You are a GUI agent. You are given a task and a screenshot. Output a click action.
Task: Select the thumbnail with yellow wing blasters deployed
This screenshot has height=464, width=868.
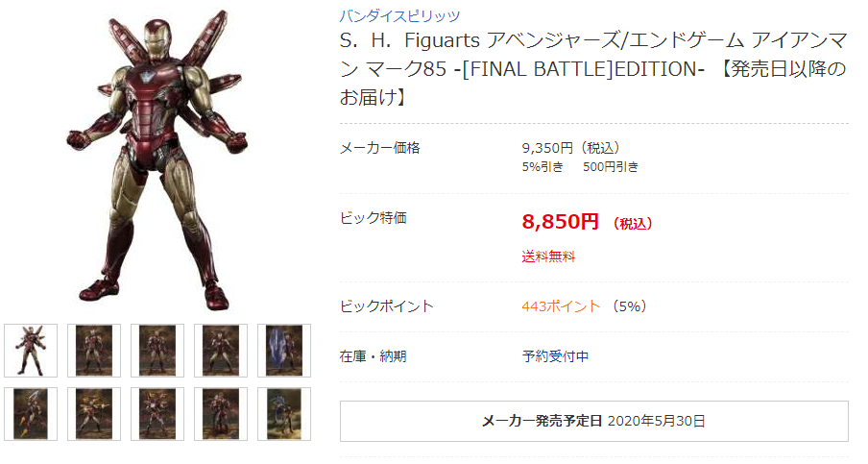tap(157, 414)
